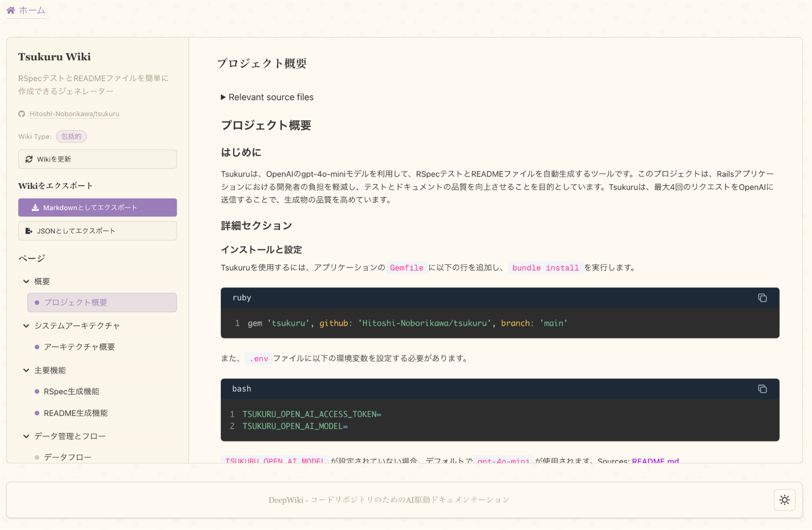Click JSONとしてエクスポート button
This screenshot has width=812, height=530.
[97, 231]
